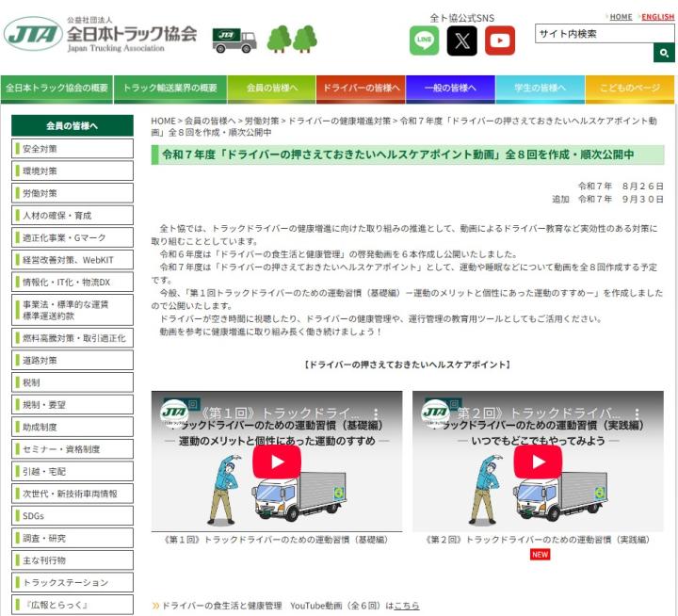The image size is (678, 616).
Task: Click the truck illustration in header
Action: [234, 40]
